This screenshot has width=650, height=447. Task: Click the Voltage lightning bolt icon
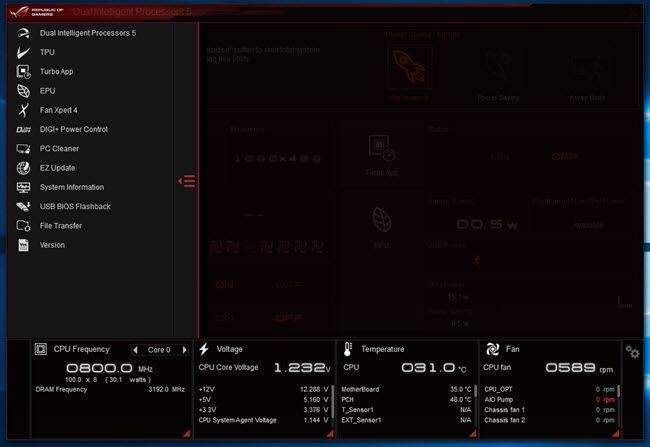point(204,349)
